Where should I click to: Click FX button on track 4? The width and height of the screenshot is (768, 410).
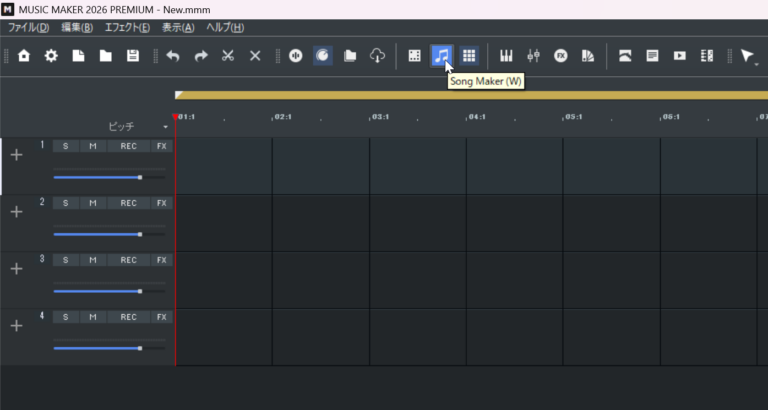[x=162, y=317]
